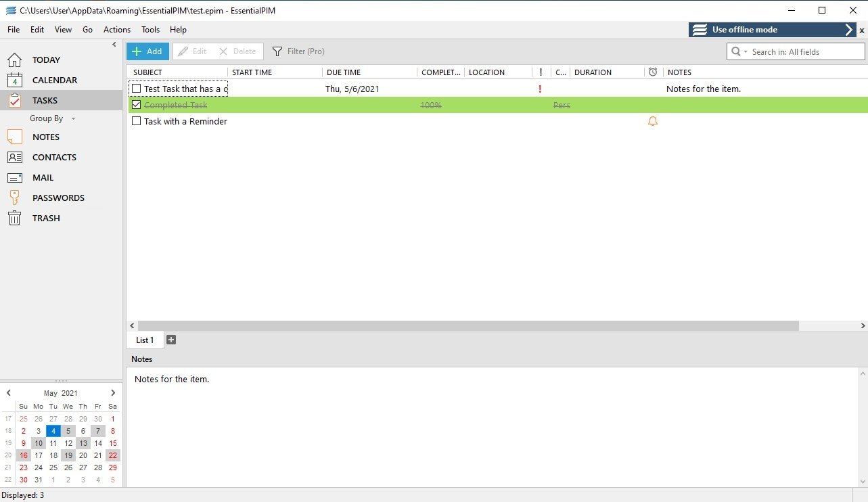Click the Add task button
868x502 pixels.
click(x=147, y=51)
